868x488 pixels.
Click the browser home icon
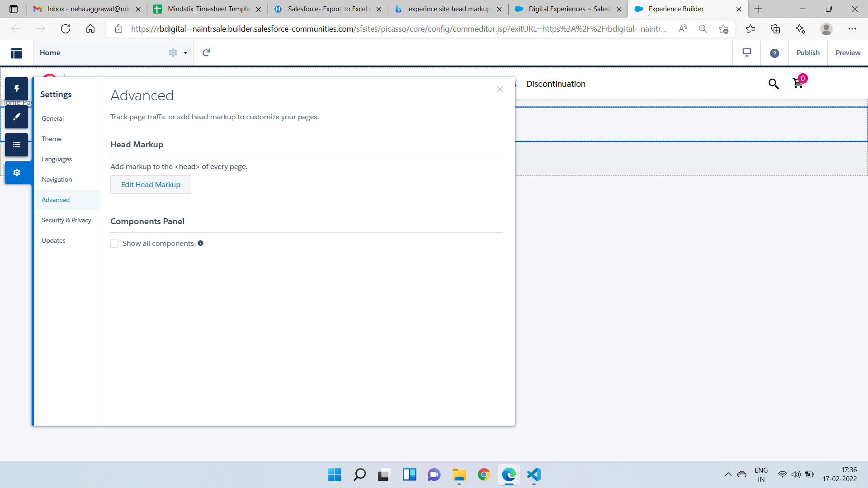(x=90, y=29)
